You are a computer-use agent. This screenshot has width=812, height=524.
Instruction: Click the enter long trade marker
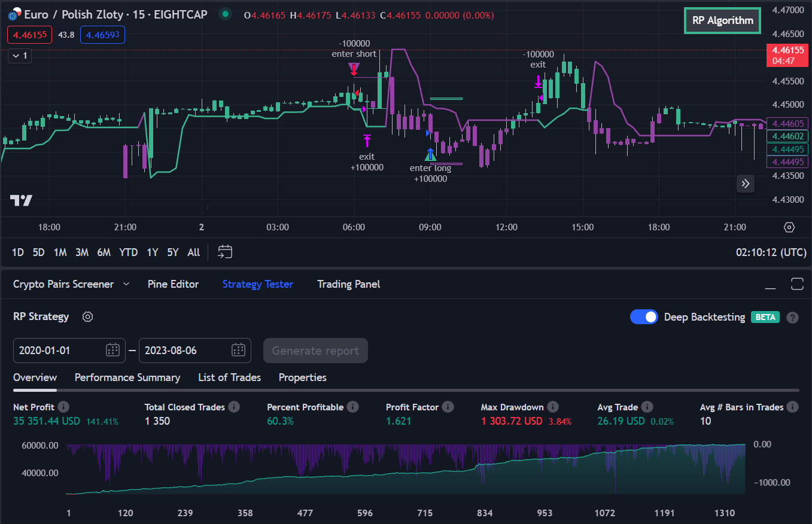[430, 155]
